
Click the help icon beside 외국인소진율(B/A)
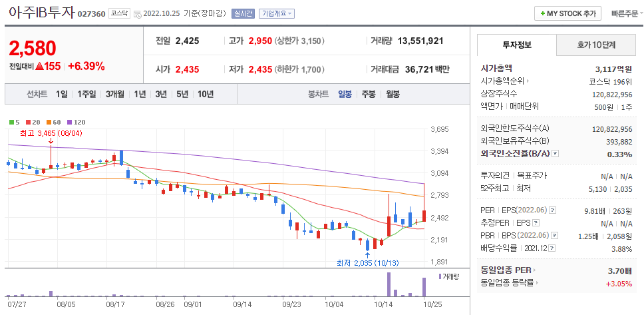[x=556, y=154]
